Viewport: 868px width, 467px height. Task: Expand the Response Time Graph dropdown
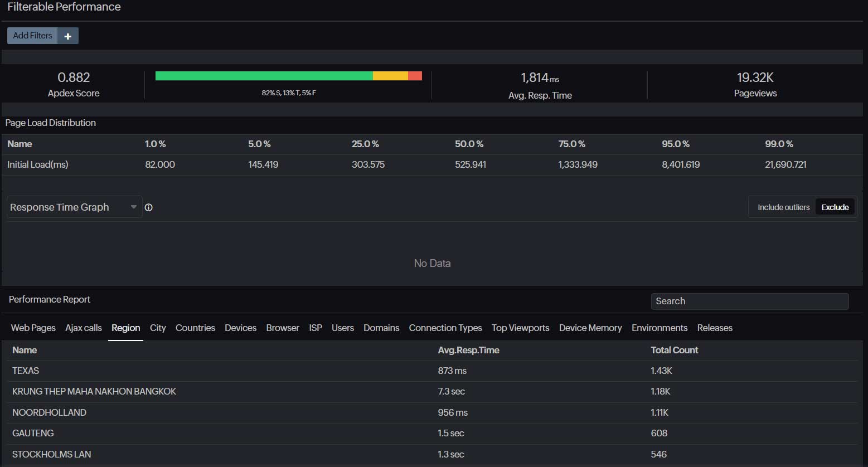pos(133,207)
